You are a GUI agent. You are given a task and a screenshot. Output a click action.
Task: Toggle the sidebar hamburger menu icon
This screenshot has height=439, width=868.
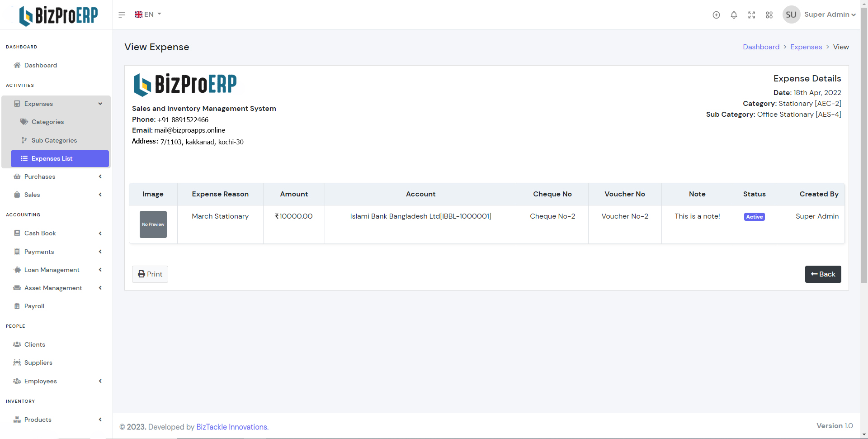click(122, 15)
